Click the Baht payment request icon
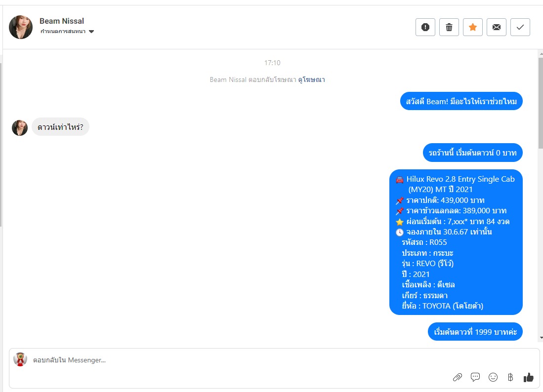The image size is (543, 392). pos(510,377)
